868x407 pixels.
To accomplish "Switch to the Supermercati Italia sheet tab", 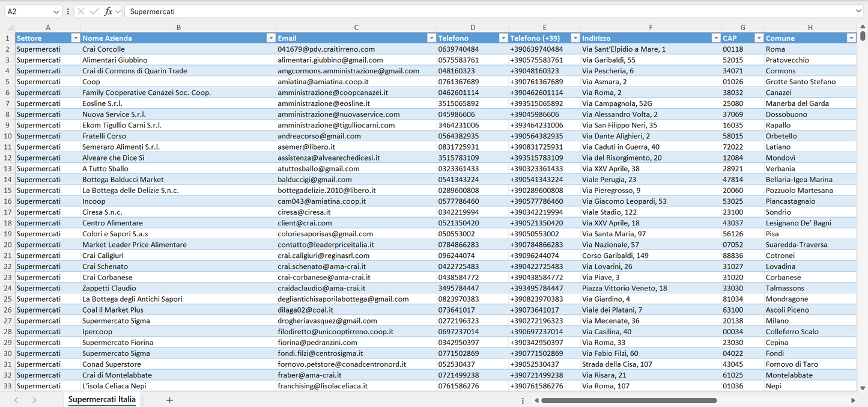I will coord(102,400).
